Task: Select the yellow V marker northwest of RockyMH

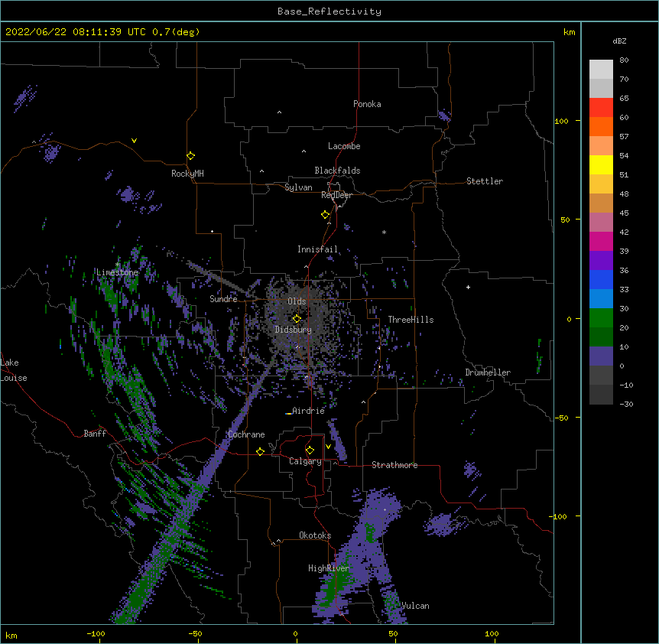Action: (x=134, y=141)
